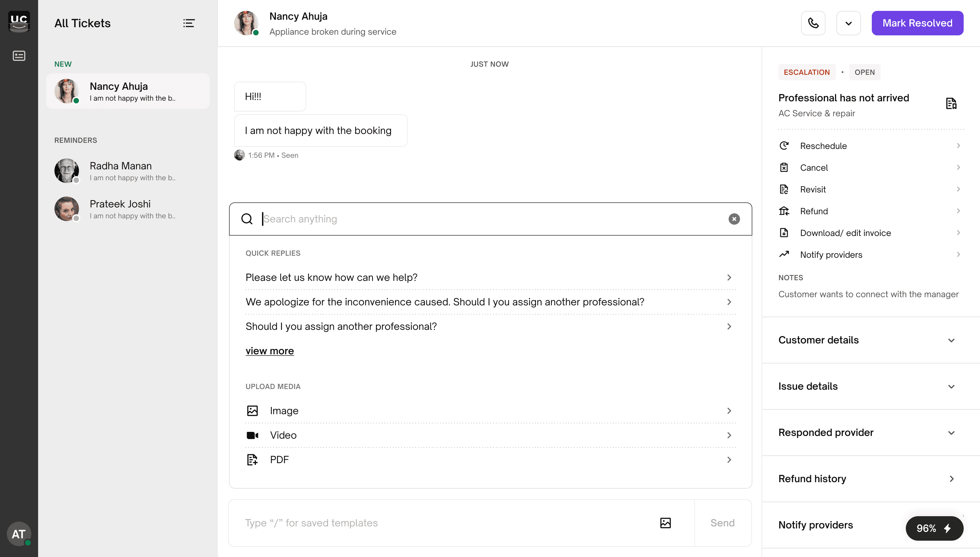Open the booking document icon beside issue title
Viewport: 980px width, 557px height.
(951, 103)
